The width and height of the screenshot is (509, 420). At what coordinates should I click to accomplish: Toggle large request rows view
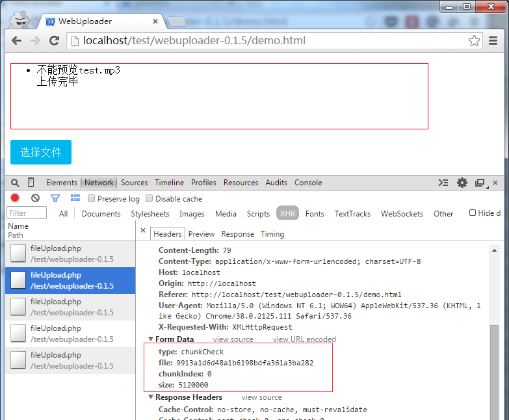pos(75,198)
